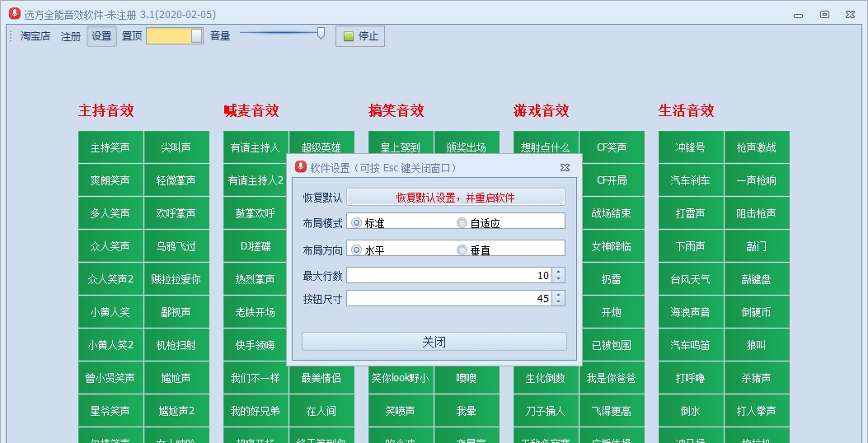868x443 pixels.
Task: Increase 最大行数 with the up arrow
Action: tap(559, 272)
